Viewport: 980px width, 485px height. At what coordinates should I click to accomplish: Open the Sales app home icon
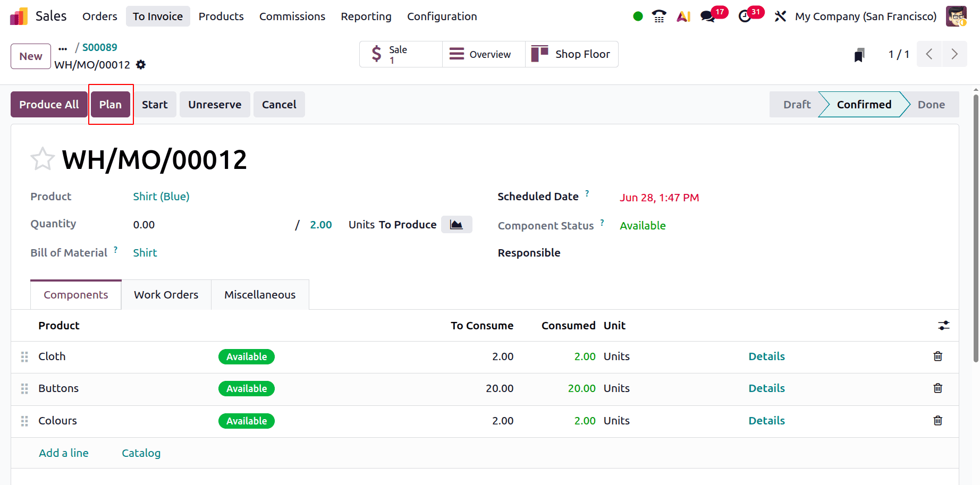(19, 16)
